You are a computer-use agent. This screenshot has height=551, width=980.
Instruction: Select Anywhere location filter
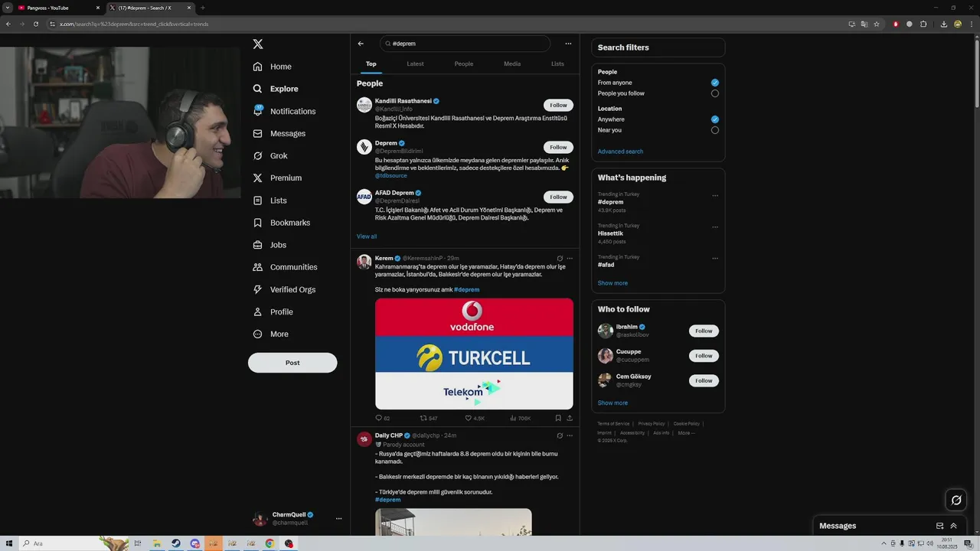[714, 119]
